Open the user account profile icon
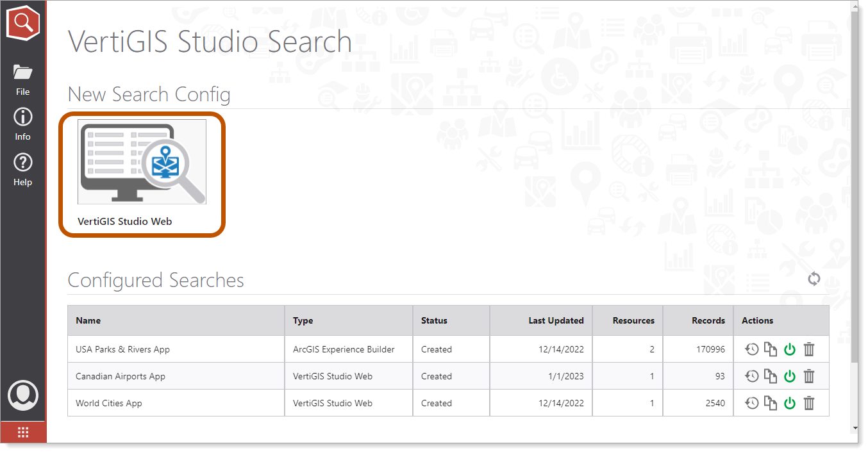 point(23,396)
